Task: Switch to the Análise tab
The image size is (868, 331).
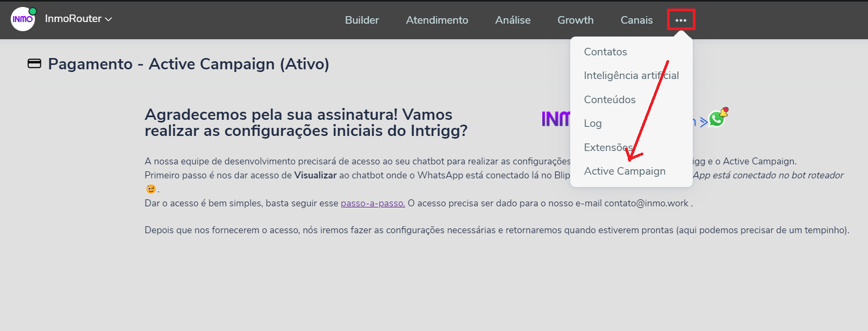Action: (513, 20)
